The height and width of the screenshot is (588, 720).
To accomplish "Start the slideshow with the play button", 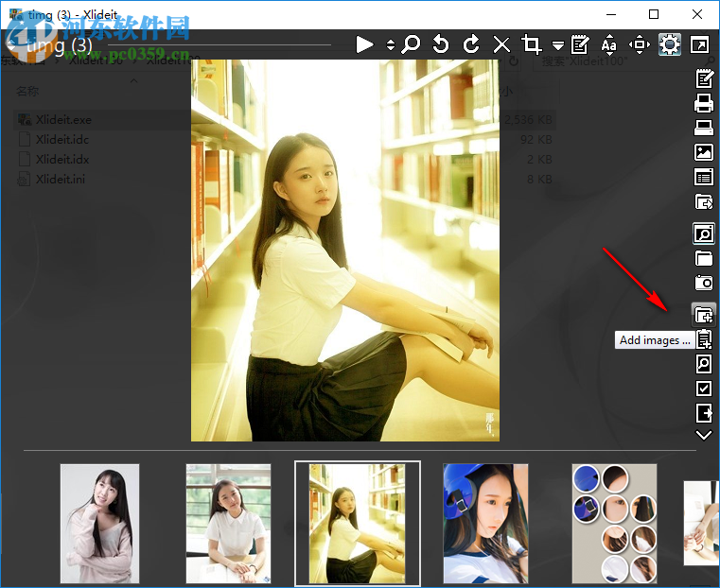I will [364, 44].
